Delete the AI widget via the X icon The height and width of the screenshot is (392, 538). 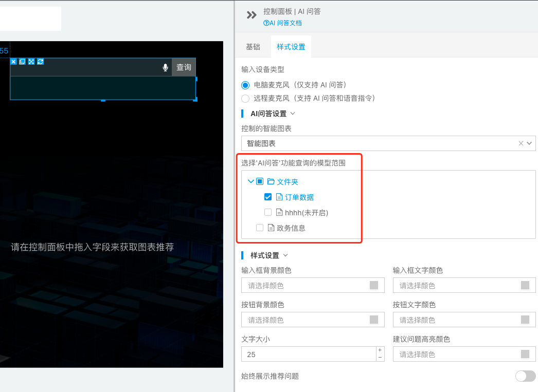[x=14, y=62]
